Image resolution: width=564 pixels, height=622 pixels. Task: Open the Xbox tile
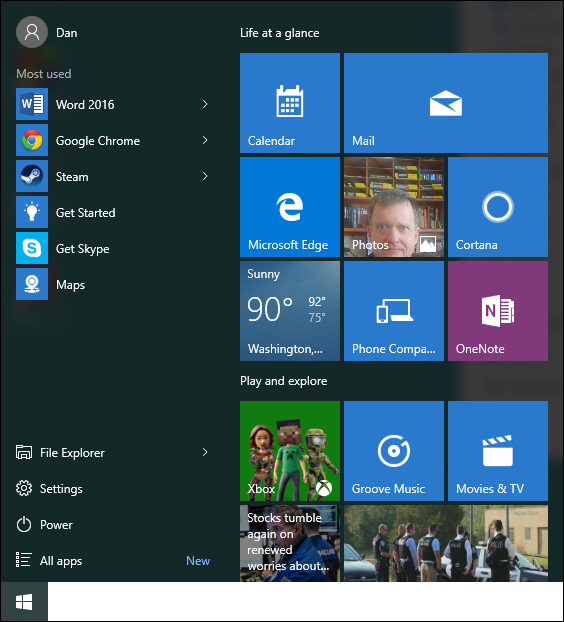[290, 451]
